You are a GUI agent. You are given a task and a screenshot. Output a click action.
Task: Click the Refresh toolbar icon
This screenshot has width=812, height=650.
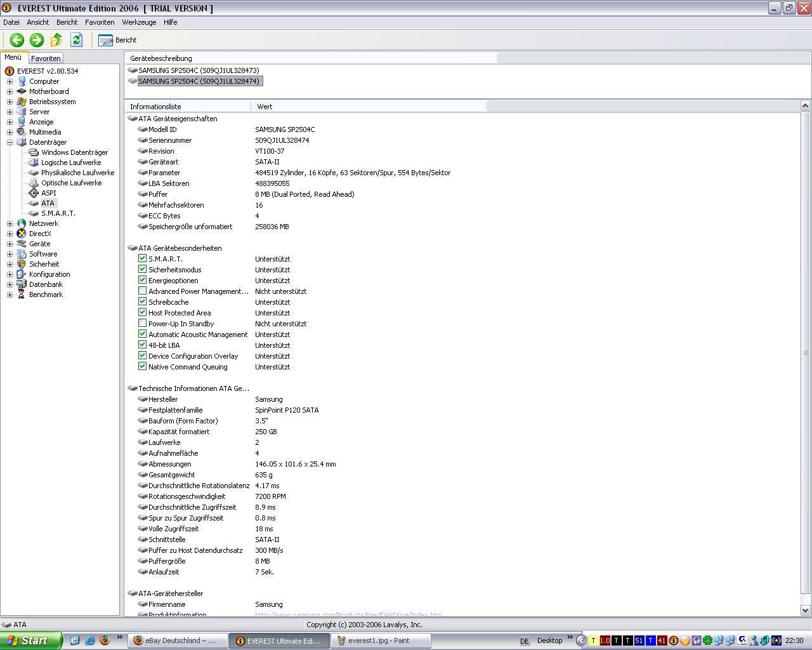(76, 40)
